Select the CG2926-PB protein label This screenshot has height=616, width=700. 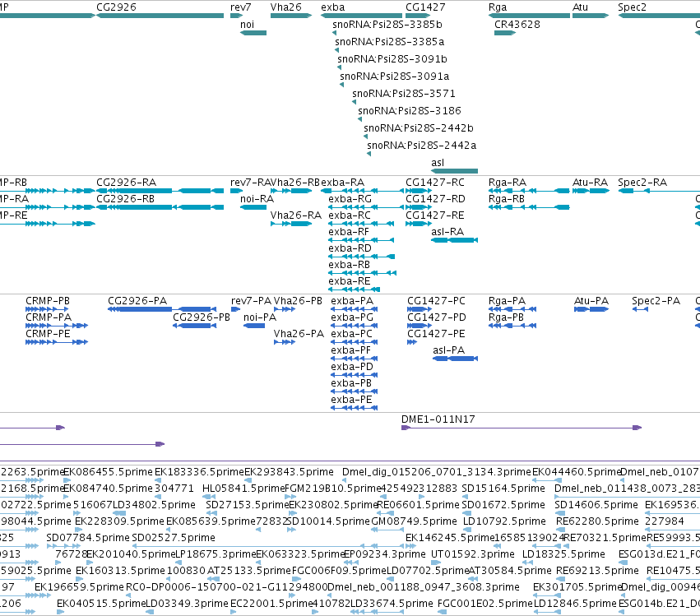[202, 317]
